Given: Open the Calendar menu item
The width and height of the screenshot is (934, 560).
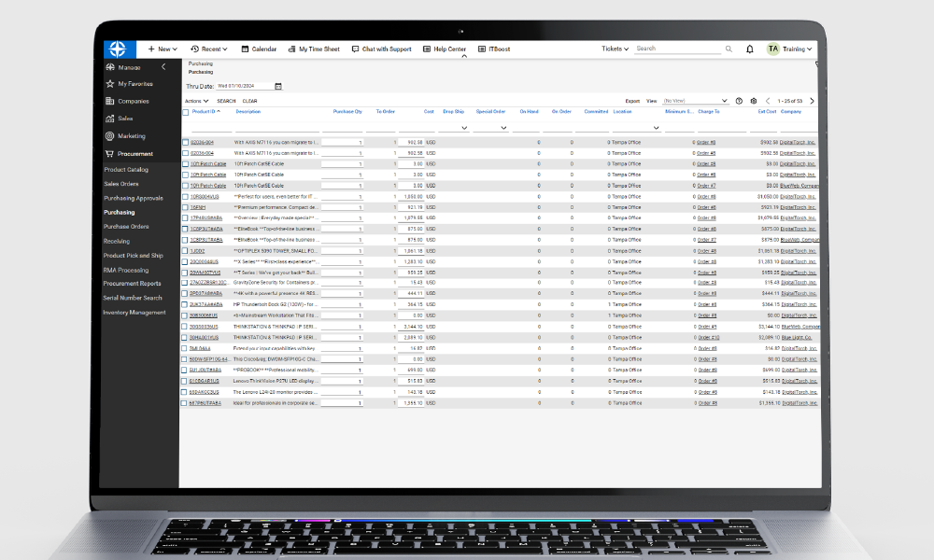Looking at the screenshot, I should 259,49.
